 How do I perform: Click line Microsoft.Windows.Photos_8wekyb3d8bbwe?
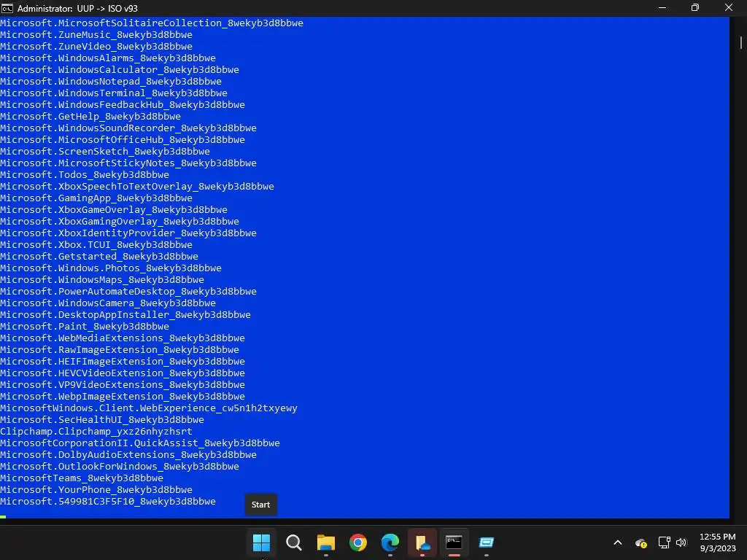pos(111,268)
